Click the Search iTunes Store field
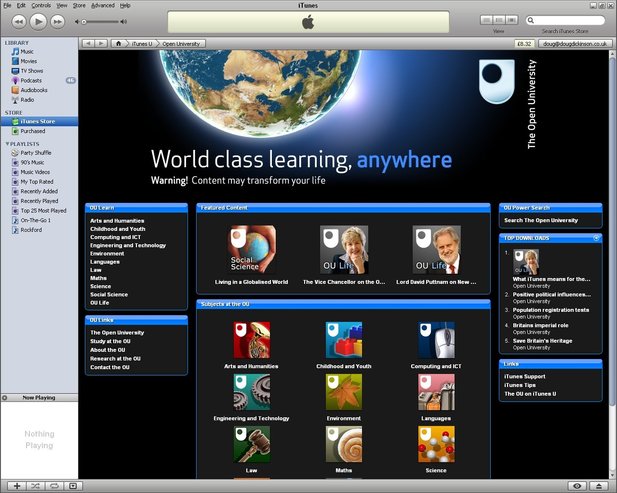 tap(565, 20)
